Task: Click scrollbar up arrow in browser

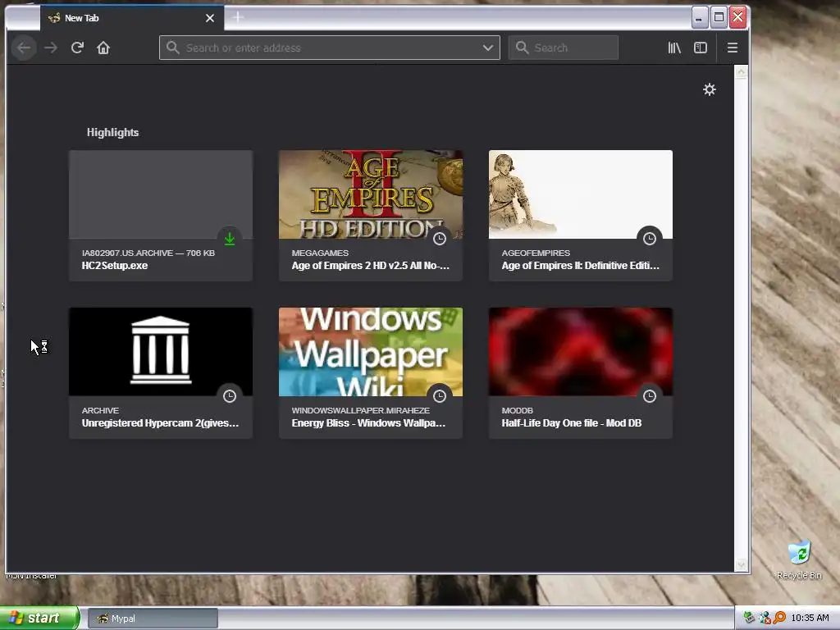Action: (742, 72)
